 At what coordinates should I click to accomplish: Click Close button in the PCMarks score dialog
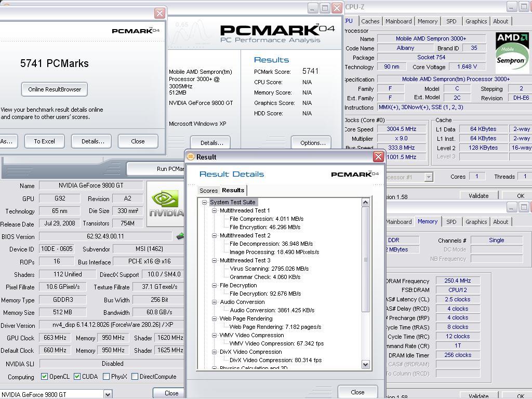138,141
